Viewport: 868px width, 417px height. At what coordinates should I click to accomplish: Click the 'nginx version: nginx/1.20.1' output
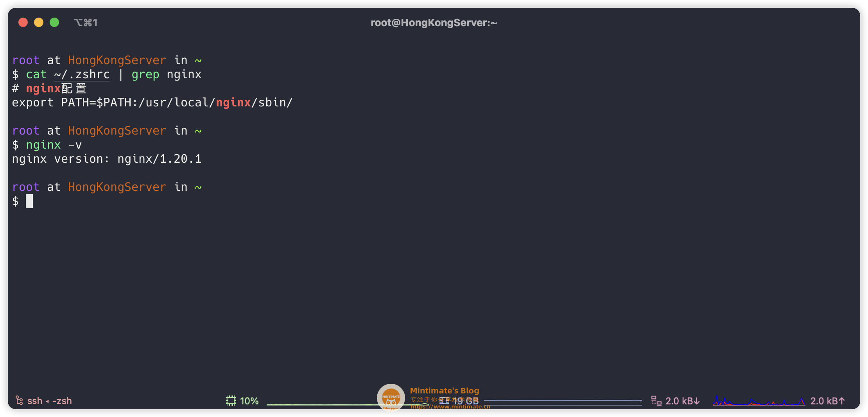[x=107, y=159]
